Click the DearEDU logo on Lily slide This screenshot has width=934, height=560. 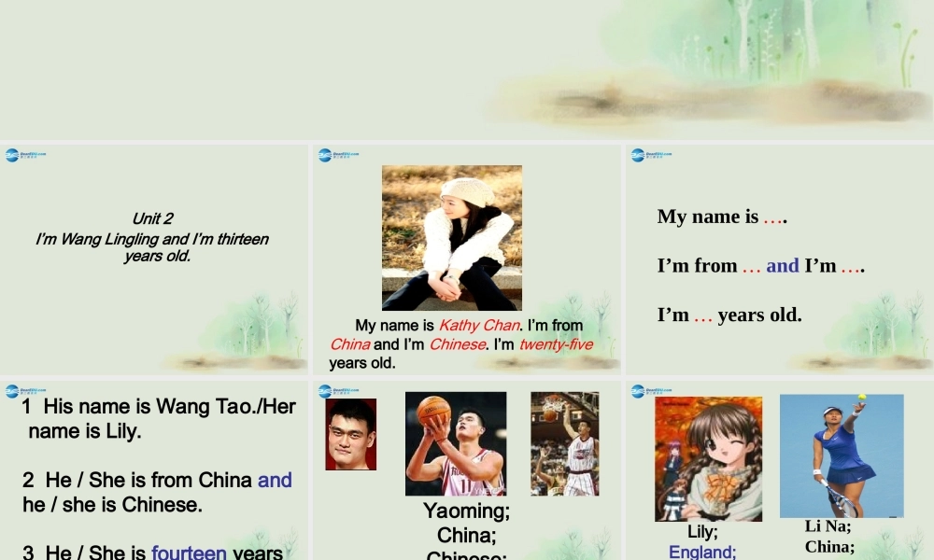pyautogui.click(x=651, y=390)
